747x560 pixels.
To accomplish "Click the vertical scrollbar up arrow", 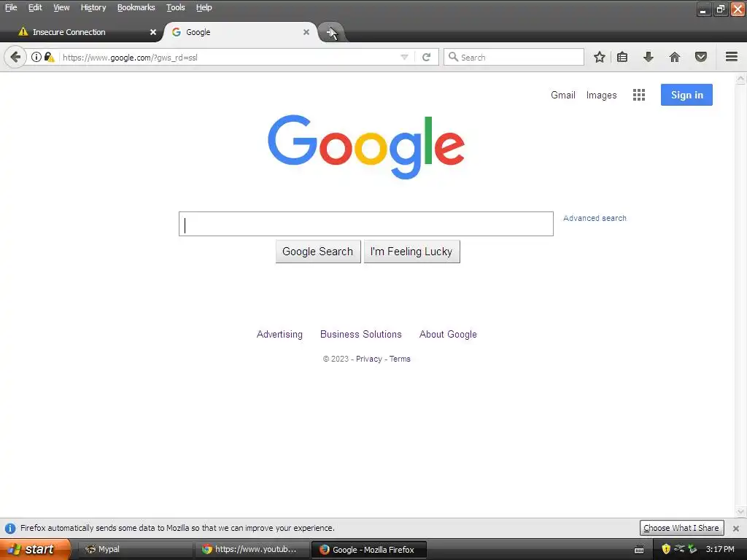I will pos(740,79).
